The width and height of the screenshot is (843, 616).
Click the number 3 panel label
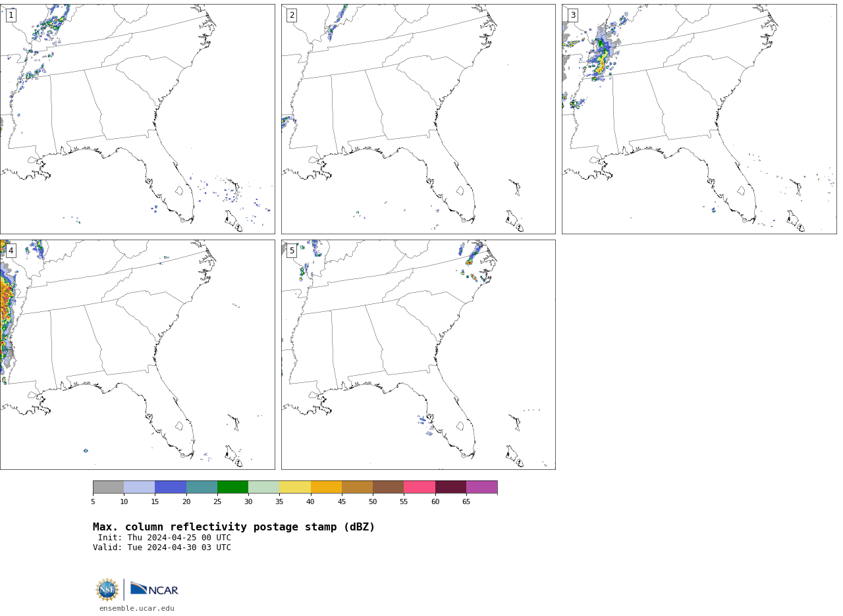[572, 15]
